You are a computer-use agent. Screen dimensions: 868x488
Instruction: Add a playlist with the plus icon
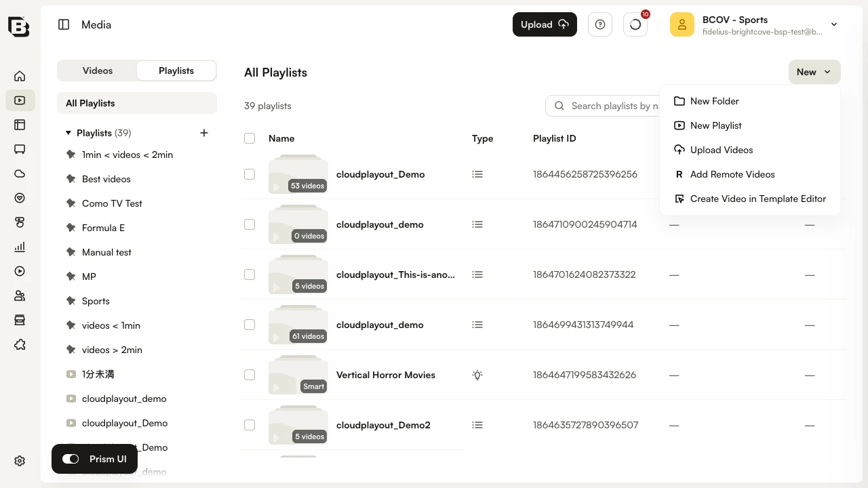click(x=204, y=133)
